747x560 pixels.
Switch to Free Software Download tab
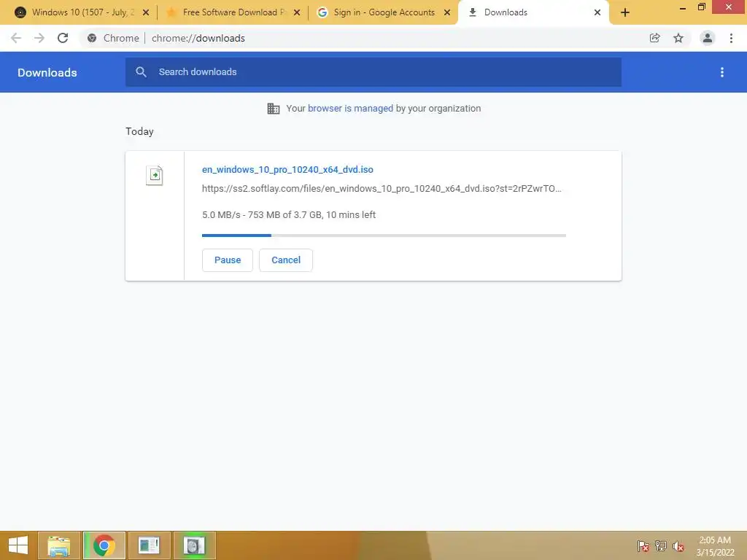(x=233, y=13)
